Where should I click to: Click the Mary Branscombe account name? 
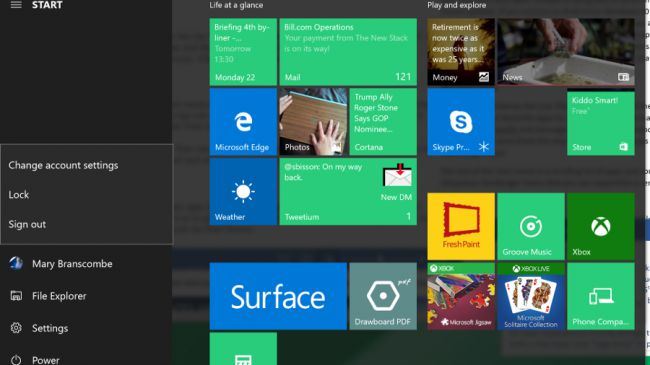[x=72, y=264]
